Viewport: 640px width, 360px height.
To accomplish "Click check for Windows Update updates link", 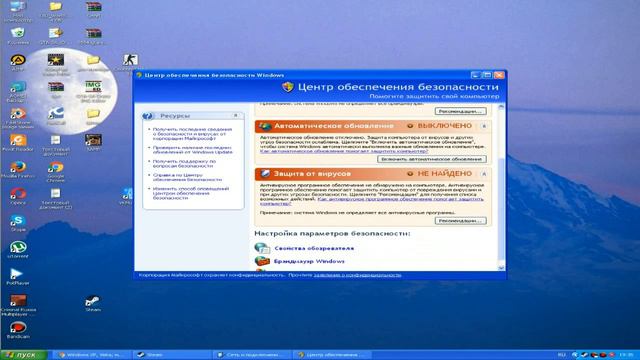I will pos(192,150).
